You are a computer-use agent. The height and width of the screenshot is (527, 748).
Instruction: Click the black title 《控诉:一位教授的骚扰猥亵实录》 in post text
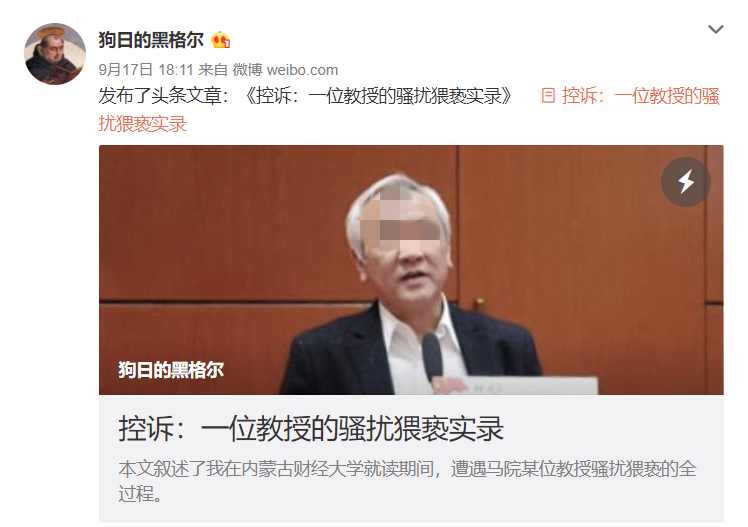379,96
